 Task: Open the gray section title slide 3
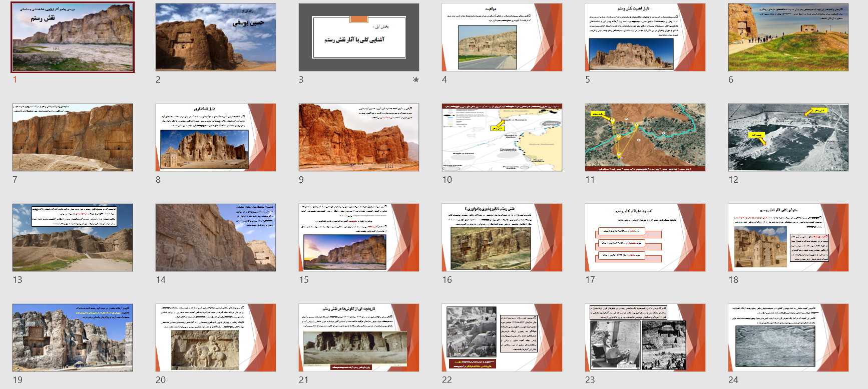359,38
